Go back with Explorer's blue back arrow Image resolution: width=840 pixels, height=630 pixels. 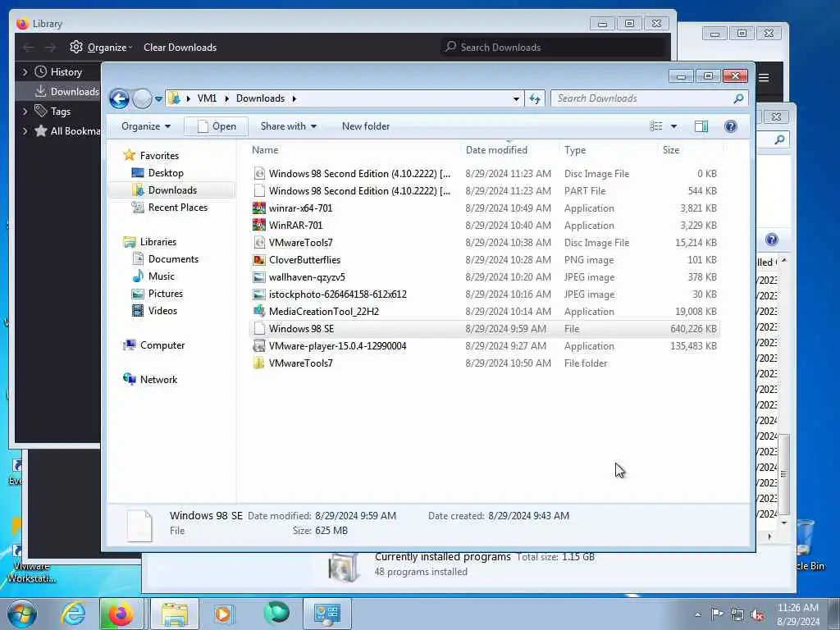tap(119, 98)
